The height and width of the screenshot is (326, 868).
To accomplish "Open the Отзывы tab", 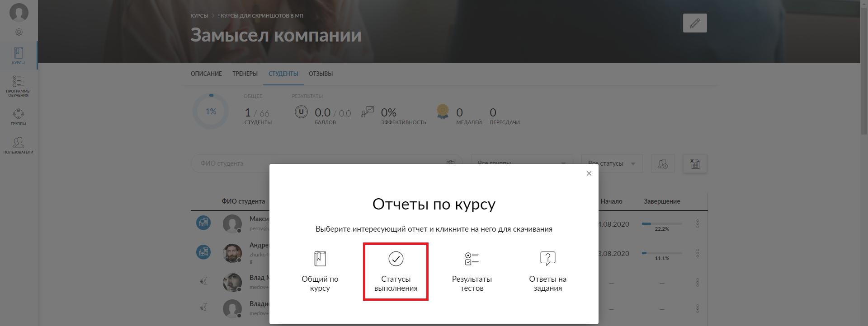I will (321, 74).
